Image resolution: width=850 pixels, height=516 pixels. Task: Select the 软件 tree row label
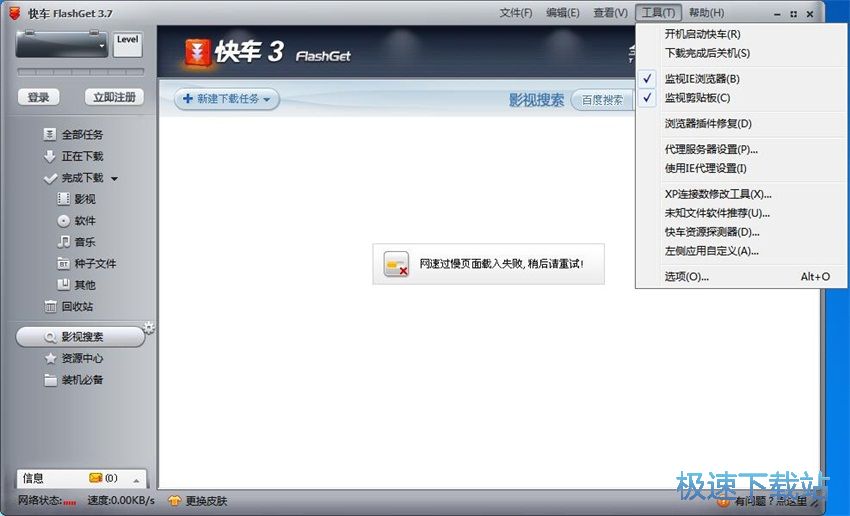pos(85,221)
